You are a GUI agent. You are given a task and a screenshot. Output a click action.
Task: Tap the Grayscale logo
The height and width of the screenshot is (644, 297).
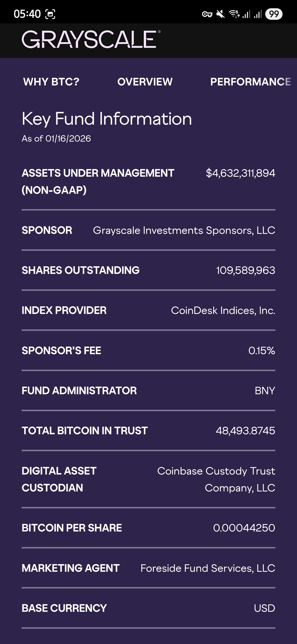[91, 39]
